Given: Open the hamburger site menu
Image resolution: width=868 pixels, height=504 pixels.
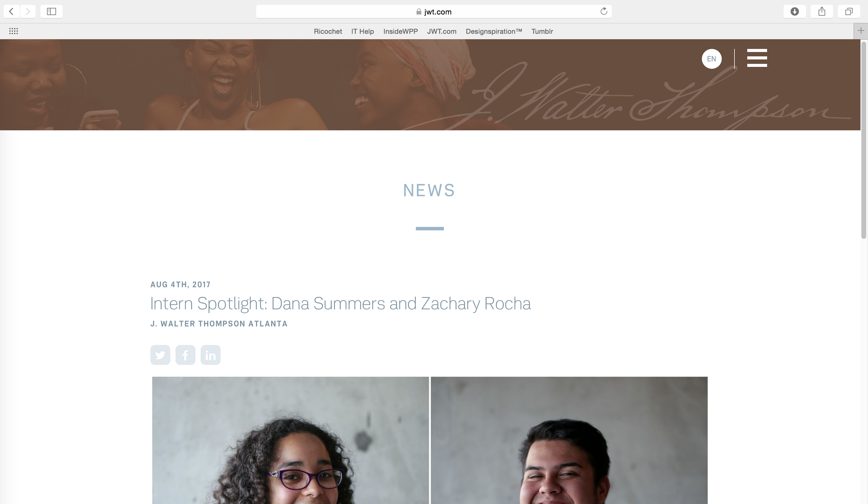Looking at the screenshot, I should 757,58.
